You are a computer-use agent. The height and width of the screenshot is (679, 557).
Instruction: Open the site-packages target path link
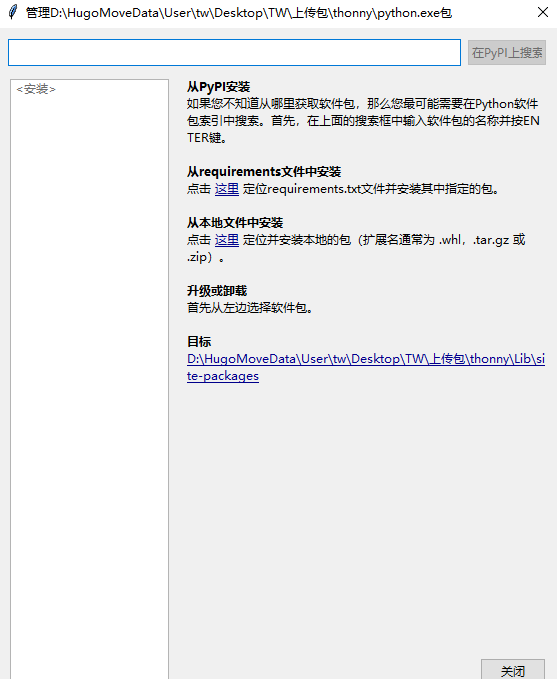366,367
